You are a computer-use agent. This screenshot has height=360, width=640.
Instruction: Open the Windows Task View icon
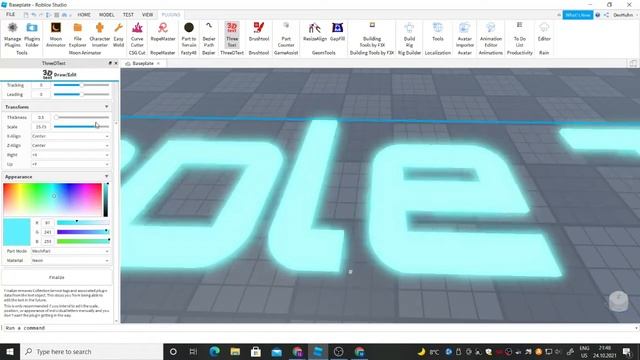[193, 351]
